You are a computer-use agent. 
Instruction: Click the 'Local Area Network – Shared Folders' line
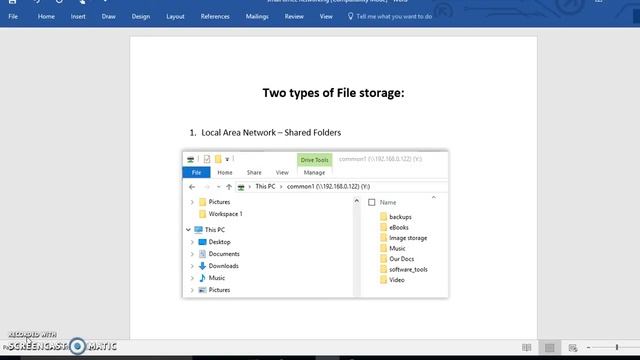click(x=271, y=133)
